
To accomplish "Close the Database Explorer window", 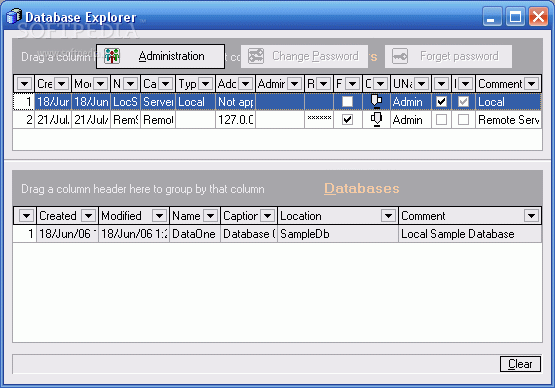I will point(538,16).
